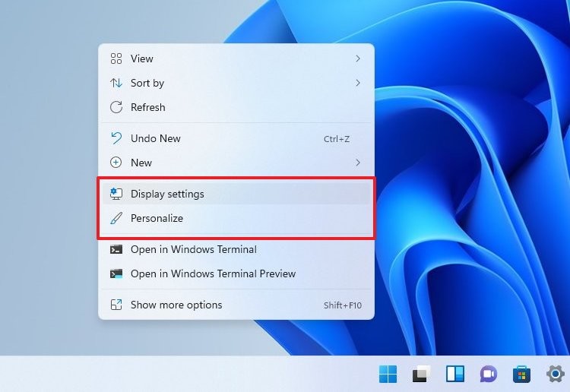The height and width of the screenshot is (392, 570).
Task: Select Open in Windows Terminal
Action: tap(236, 249)
